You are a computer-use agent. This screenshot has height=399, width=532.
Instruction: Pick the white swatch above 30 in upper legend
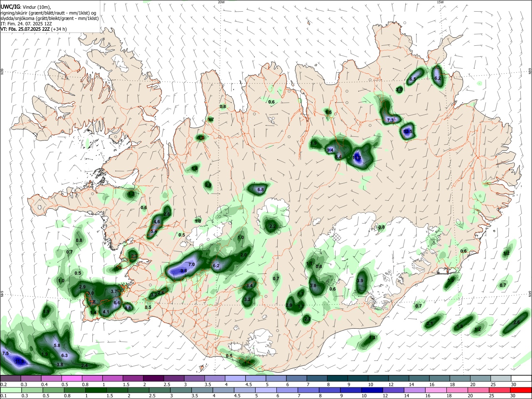click(521, 378)
